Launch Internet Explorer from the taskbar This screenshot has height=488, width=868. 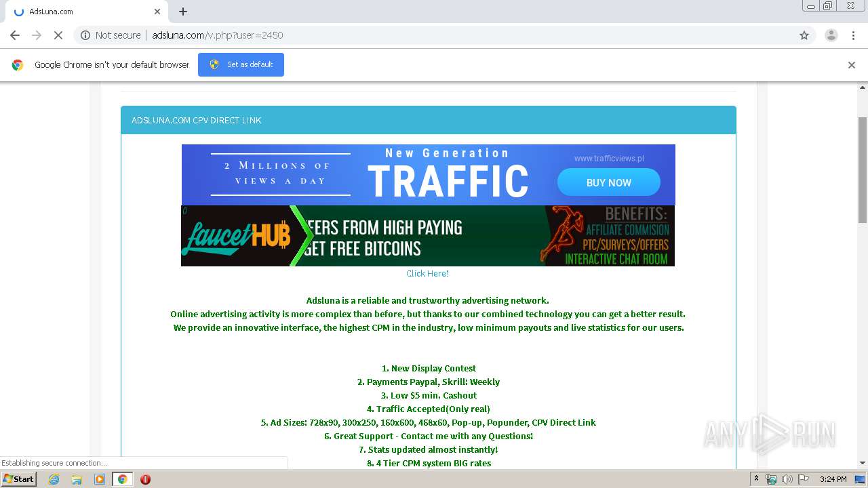(x=54, y=479)
